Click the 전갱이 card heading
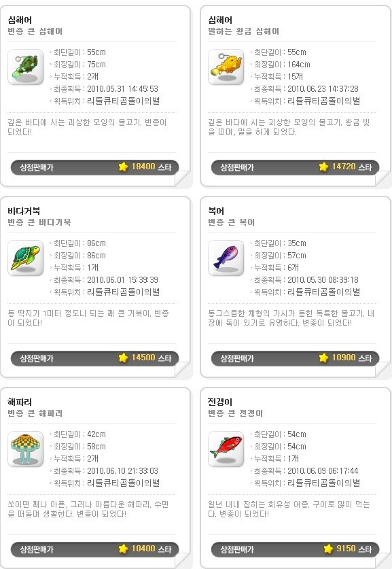 [x=220, y=402]
